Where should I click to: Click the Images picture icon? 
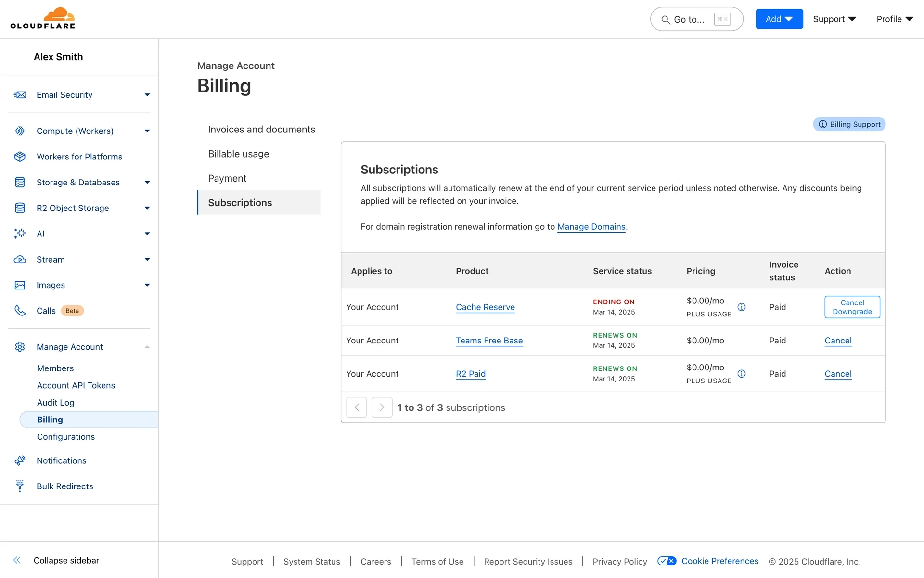[20, 285]
